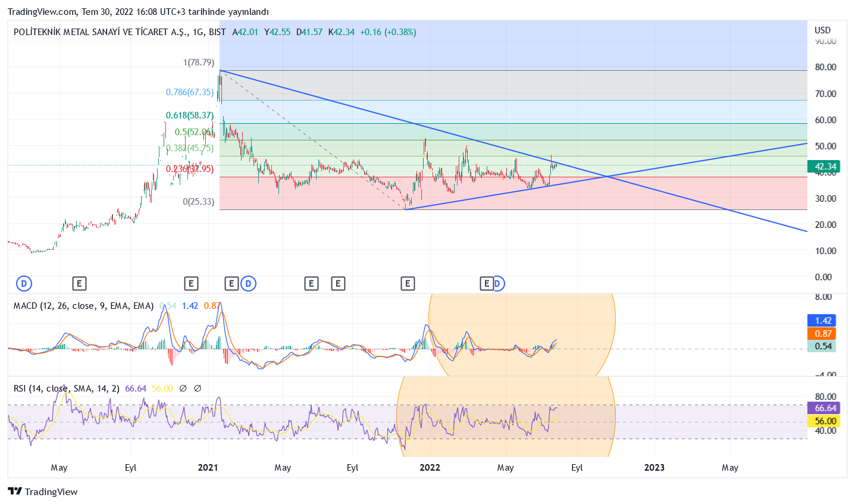Click the close value K42.34

342,32
